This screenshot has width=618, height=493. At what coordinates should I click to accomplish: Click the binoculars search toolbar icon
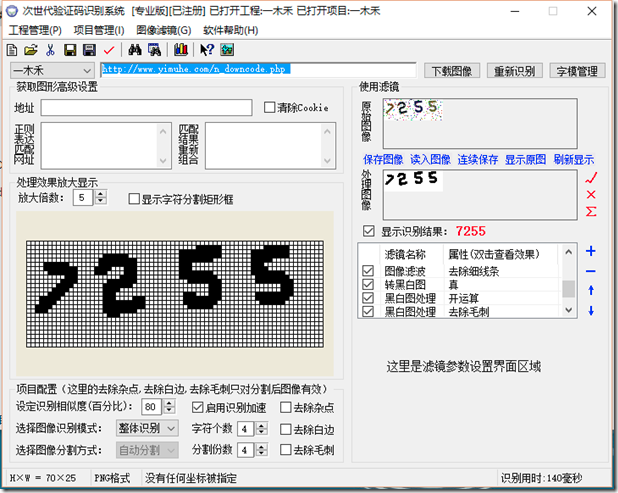click(136, 50)
